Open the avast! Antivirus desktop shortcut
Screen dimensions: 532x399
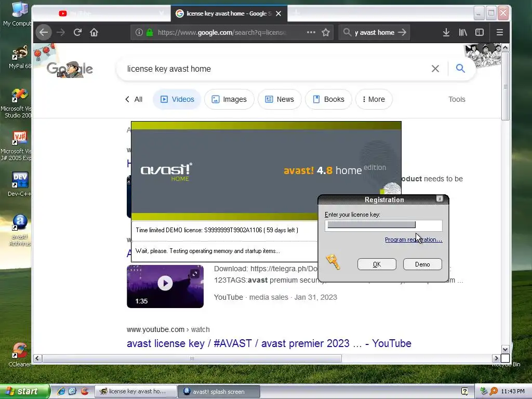click(x=20, y=230)
